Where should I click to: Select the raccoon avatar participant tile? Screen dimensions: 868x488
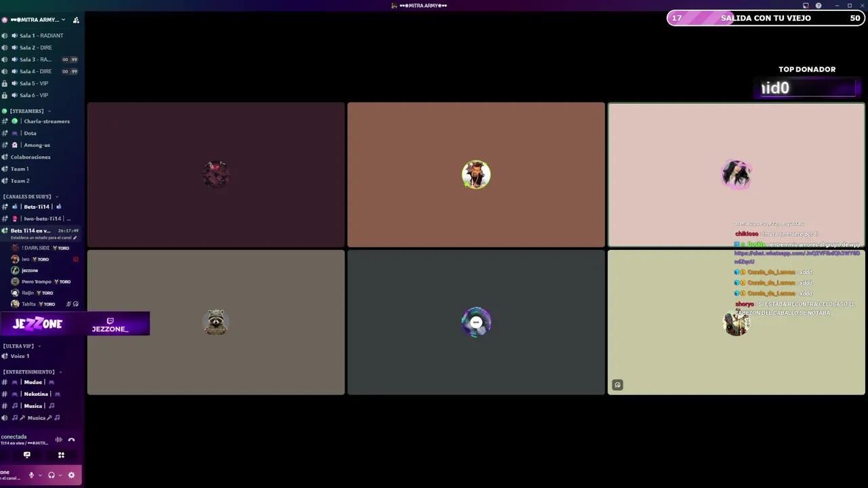pyautogui.click(x=216, y=323)
